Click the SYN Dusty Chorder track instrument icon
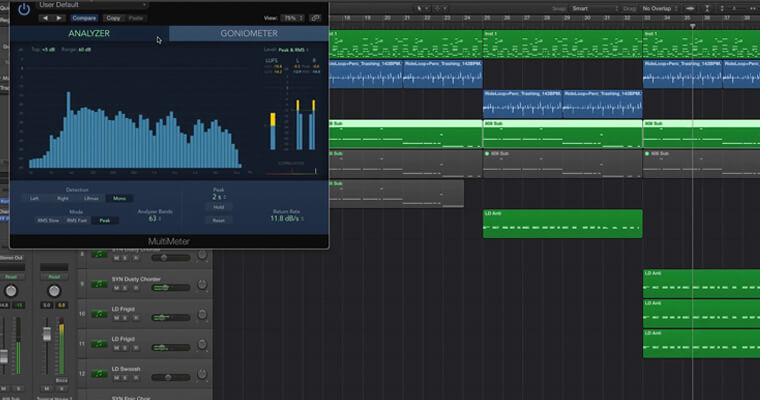Viewport: 760px width, 400px height. (x=100, y=284)
